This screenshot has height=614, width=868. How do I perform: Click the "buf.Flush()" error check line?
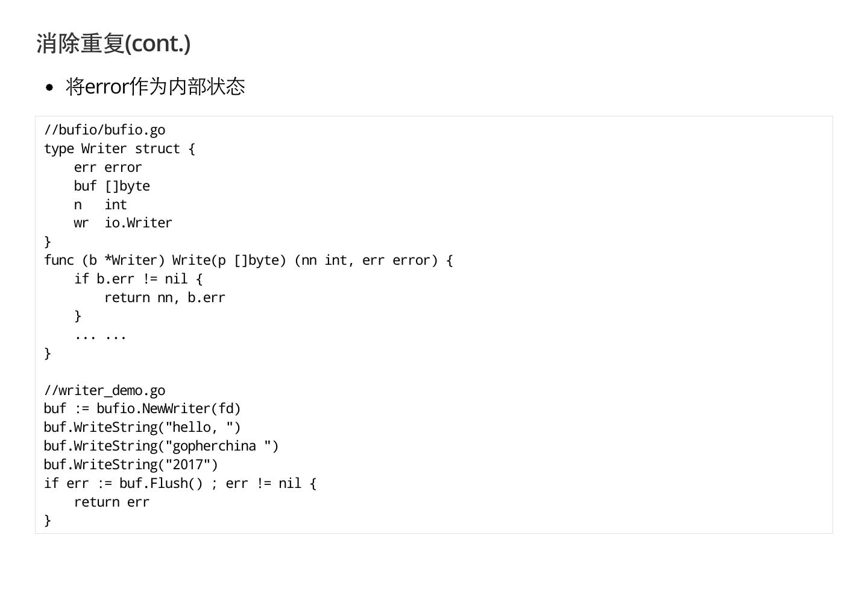(180, 484)
